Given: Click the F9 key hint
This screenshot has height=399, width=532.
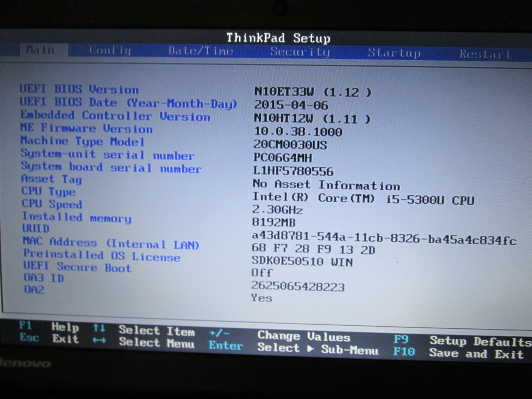Looking at the screenshot, I should click(402, 339).
